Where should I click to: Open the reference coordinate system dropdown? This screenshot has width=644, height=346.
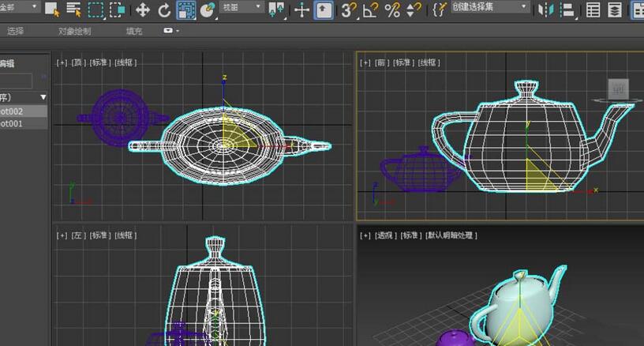point(241,7)
